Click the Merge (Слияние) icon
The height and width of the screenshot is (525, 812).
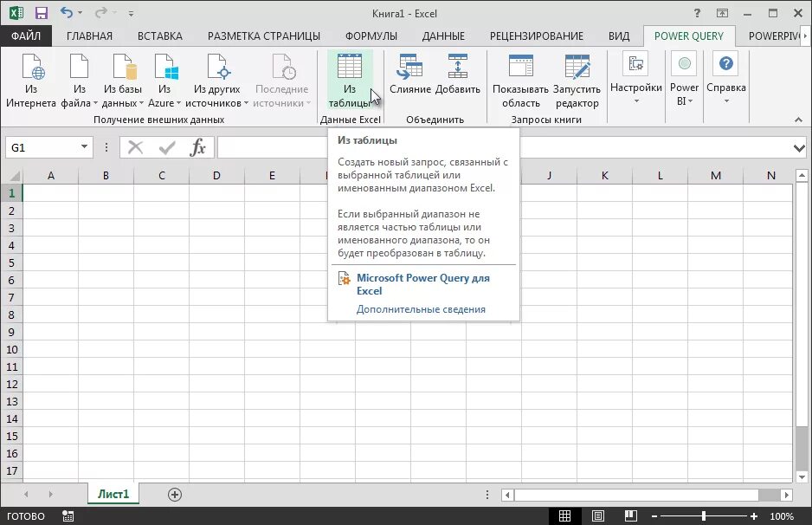pyautogui.click(x=410, y=67)
